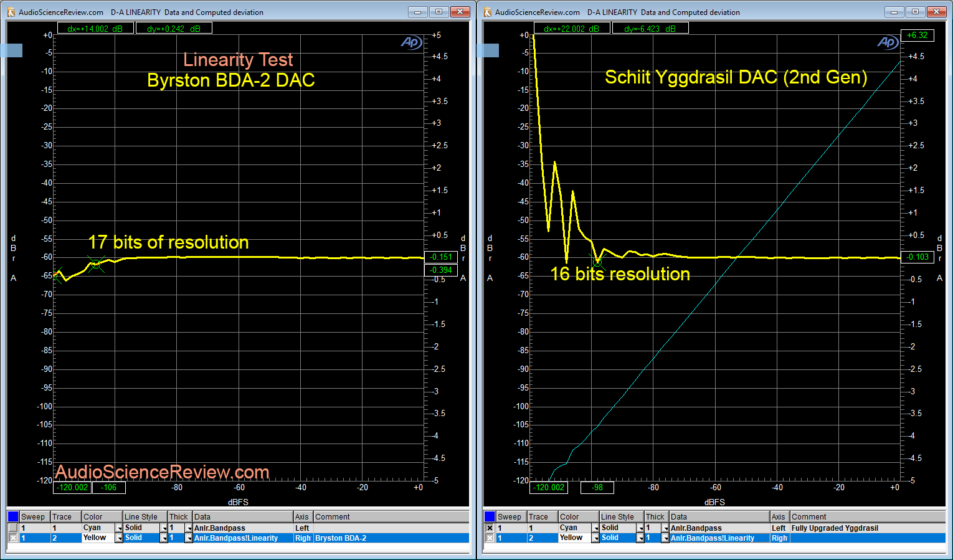Select the 'Bryston BDA-2' comment cell

(x=391, y=538)
